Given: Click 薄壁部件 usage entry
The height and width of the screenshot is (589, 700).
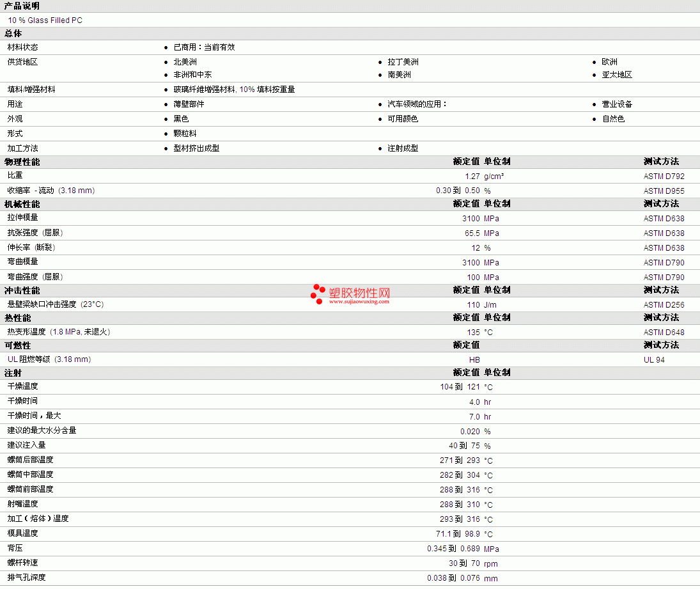Looking at the screenshot, I should click(189, 104).
